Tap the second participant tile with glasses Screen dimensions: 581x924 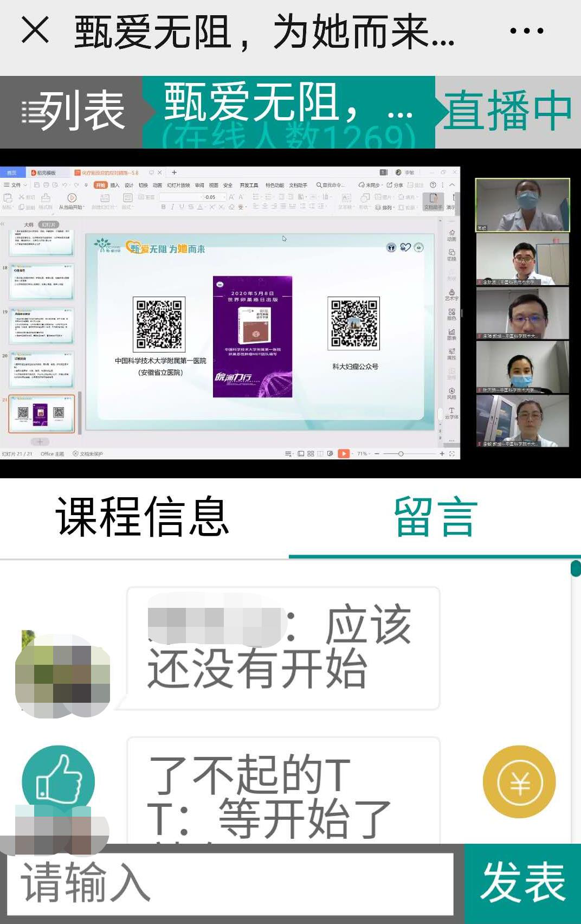[522, 259]
